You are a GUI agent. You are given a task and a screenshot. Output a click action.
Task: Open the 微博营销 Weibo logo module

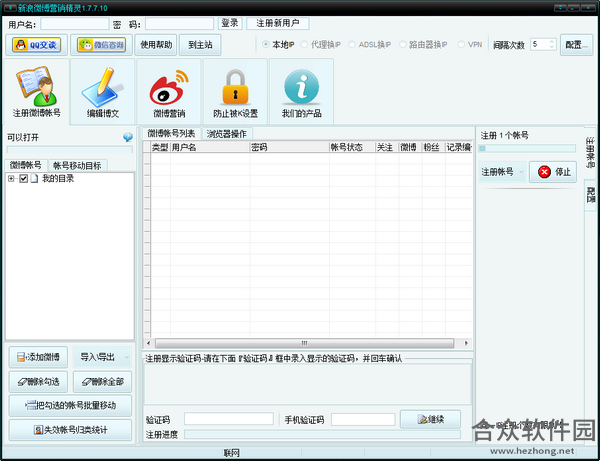click(169, 92)
